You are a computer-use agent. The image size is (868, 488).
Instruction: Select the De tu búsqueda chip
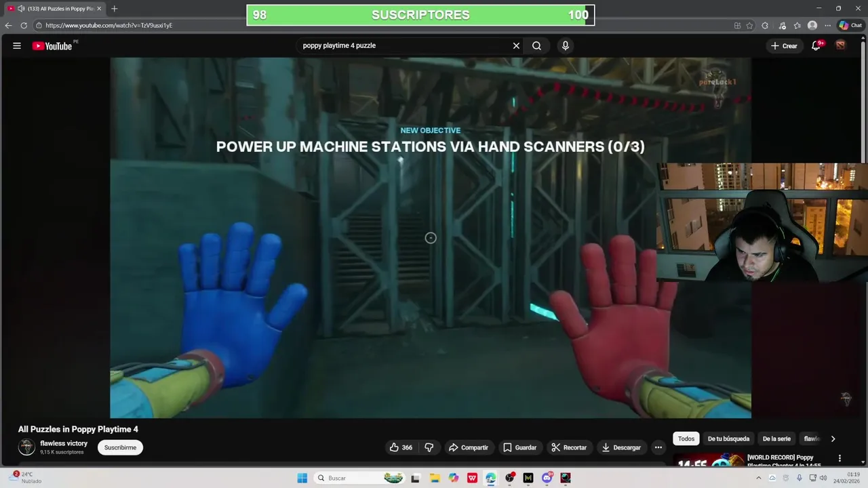click(728, 439)
